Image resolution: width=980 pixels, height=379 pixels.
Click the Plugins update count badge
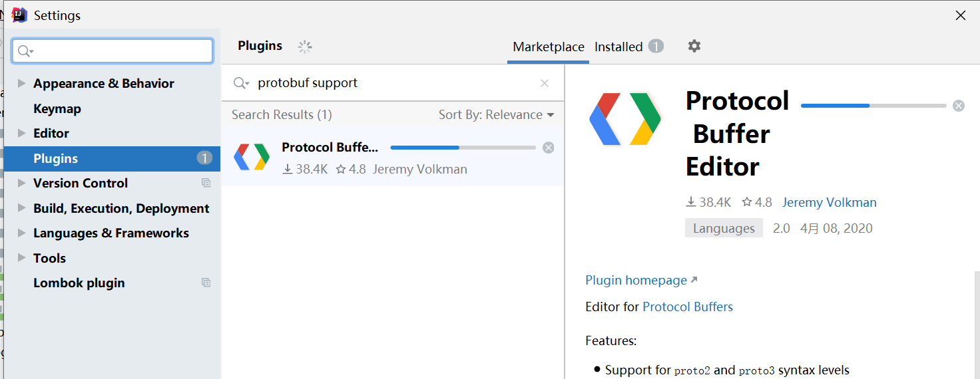[204, 158]
